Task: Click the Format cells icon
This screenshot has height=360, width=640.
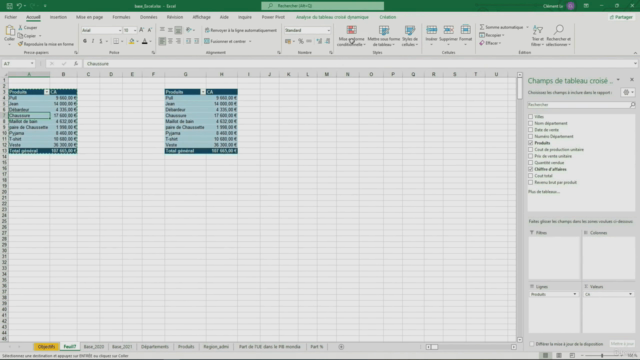Action: click(x=465, y=30)
